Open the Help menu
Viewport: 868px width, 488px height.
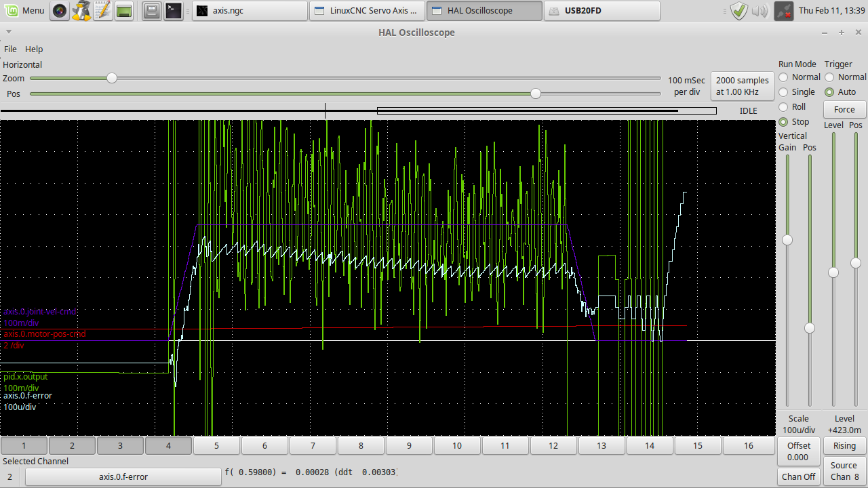(x=34, y=49)
